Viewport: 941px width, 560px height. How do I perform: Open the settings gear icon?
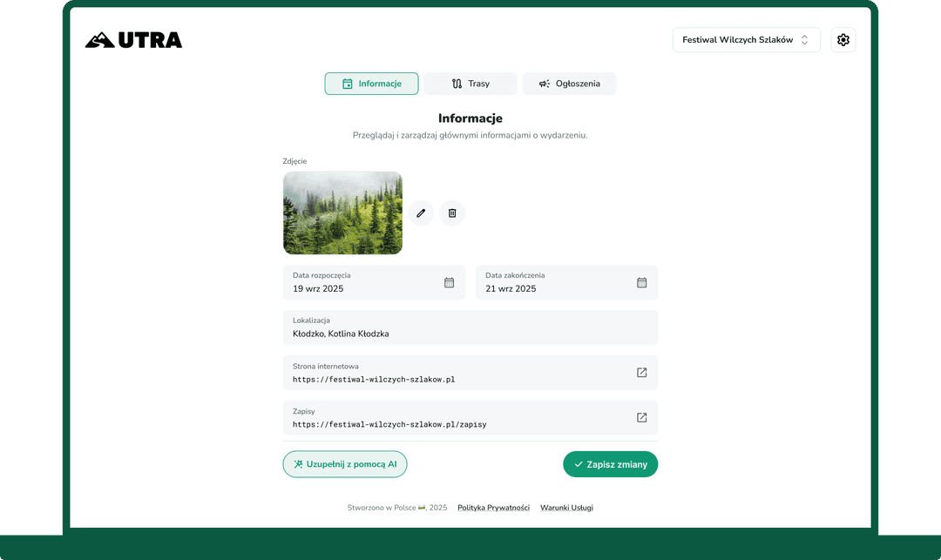pyautogui.click(x=843, y=39)
